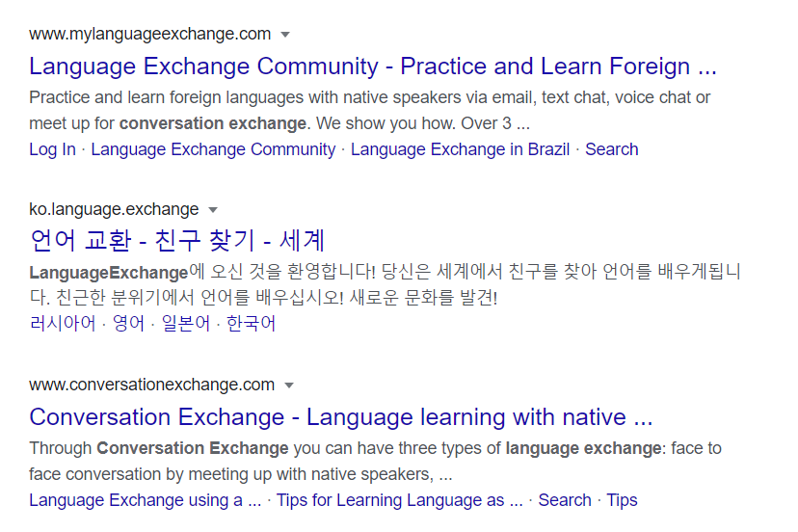Click Search sitelink under mylanguageexchange result
The width and height of the screenshot is (798, 532).
611,149
